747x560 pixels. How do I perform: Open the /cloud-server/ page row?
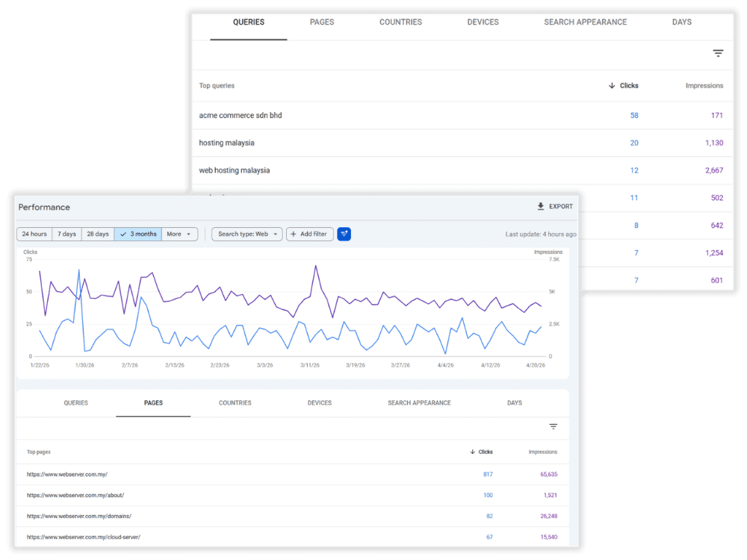[x=293, y=537]
